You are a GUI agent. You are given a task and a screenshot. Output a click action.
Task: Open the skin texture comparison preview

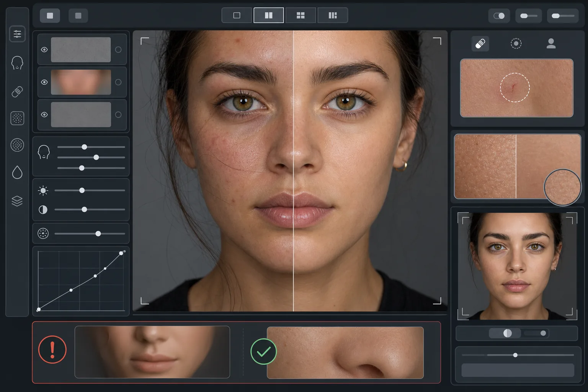pyautogui.click(x=518, y=167)
